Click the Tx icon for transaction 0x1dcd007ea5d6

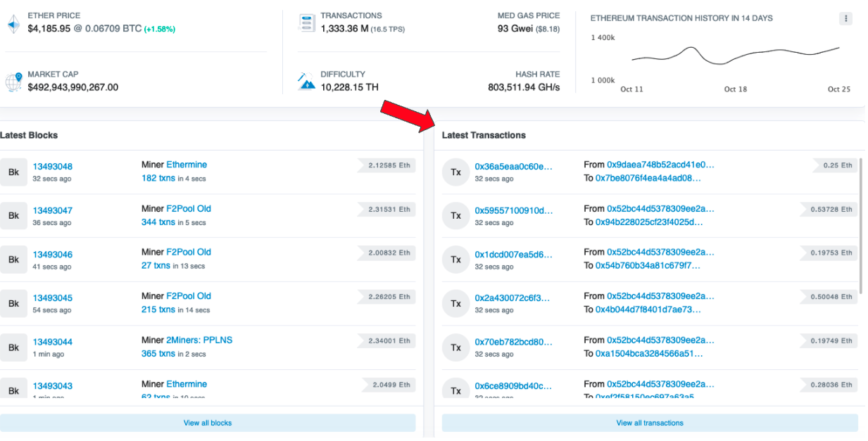[455, 260]
